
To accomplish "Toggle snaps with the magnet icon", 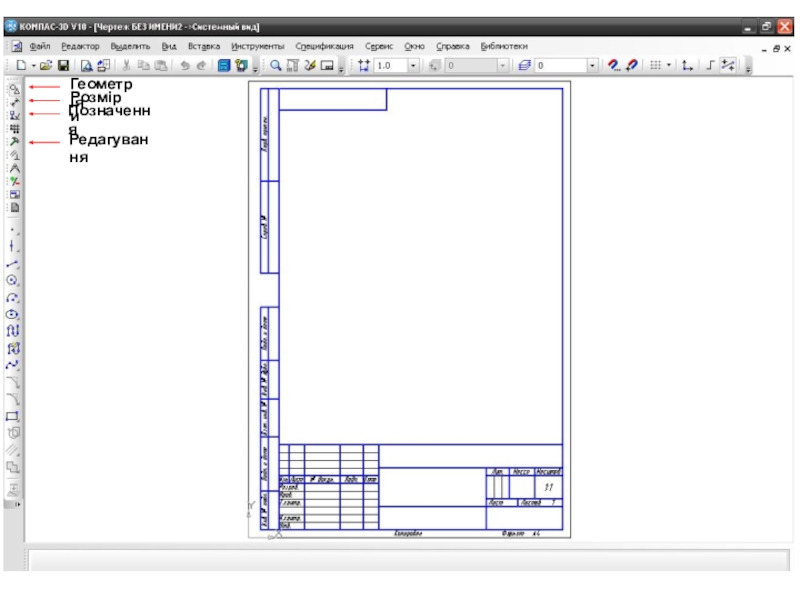I will (x=614, y=66).
